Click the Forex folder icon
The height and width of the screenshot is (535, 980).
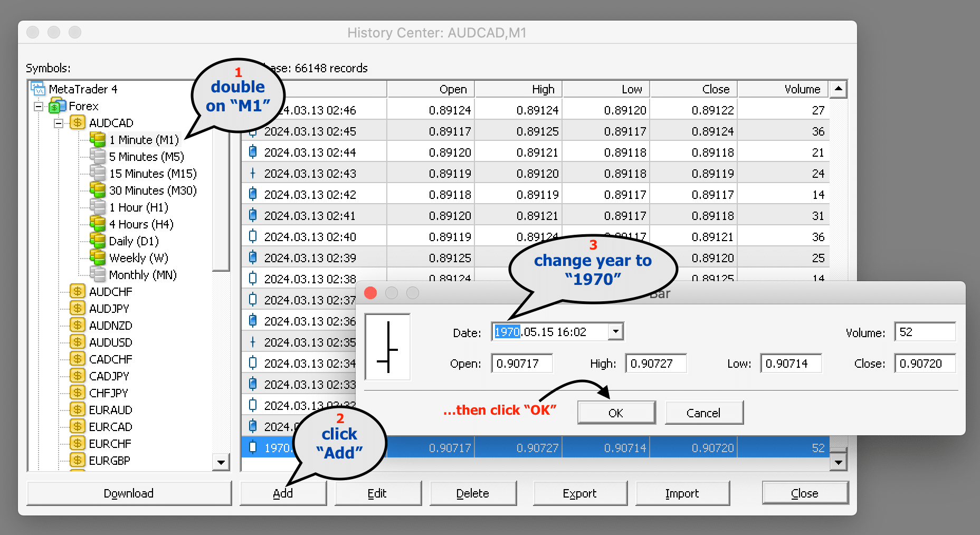coord(58,106)
